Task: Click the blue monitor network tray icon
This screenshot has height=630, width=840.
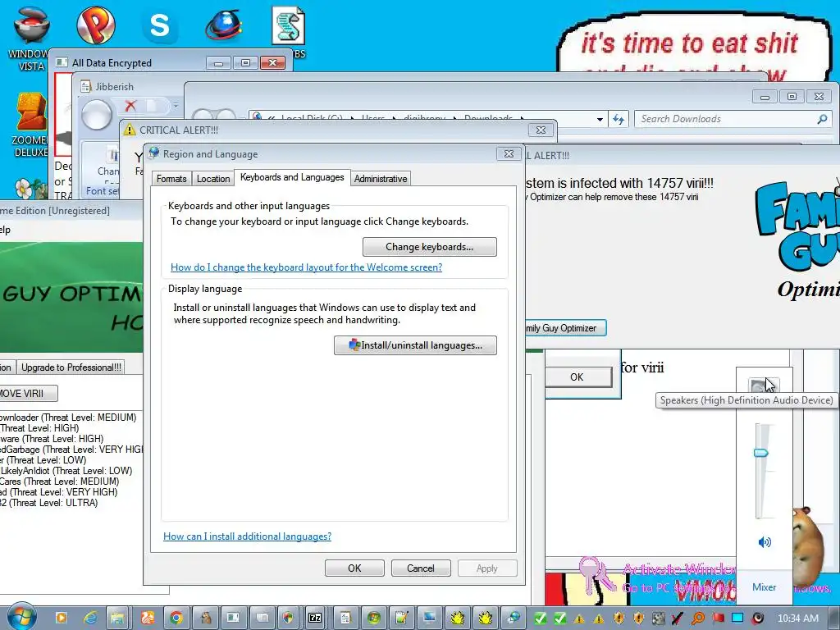Action: [737, 619]
